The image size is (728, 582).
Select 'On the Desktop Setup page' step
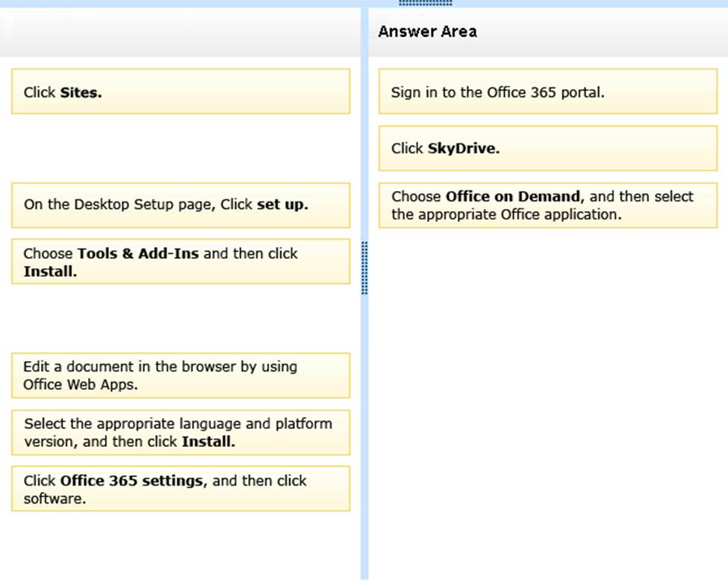click(181, 205)
